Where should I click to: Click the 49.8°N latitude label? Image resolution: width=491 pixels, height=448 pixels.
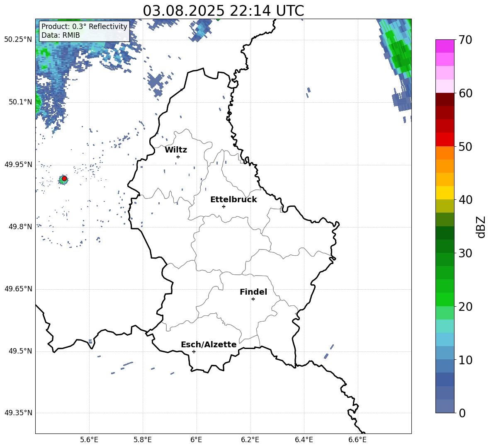click(20, 227)
